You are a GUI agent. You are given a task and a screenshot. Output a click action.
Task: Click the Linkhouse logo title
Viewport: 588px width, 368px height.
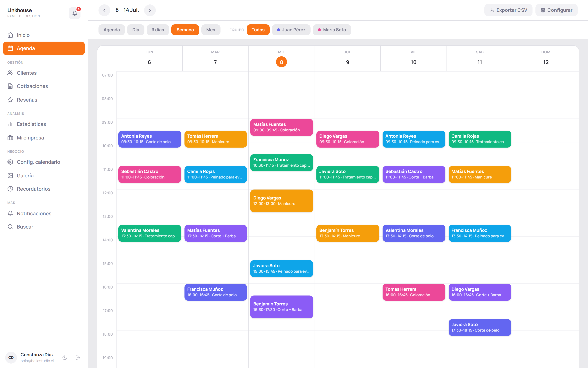[19, 10]
